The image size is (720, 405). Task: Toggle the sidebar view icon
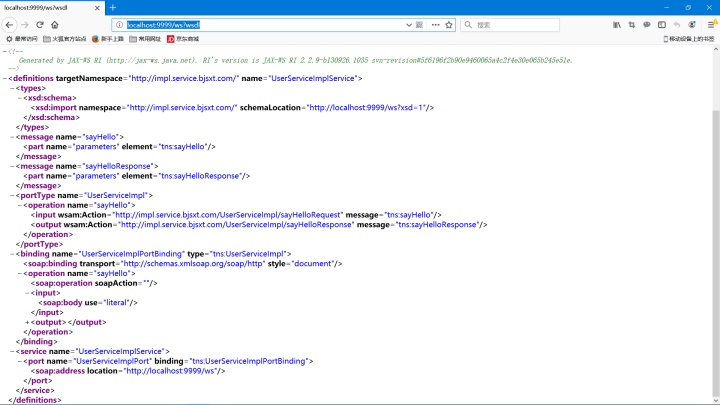(662, 25)
